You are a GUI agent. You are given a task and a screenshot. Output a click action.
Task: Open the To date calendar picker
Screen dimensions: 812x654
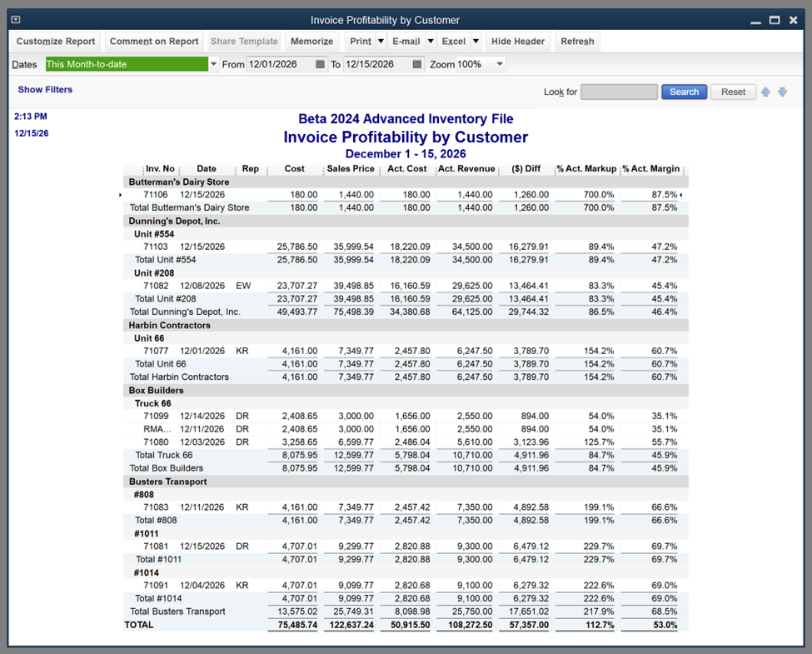click(x=416, y=63)
